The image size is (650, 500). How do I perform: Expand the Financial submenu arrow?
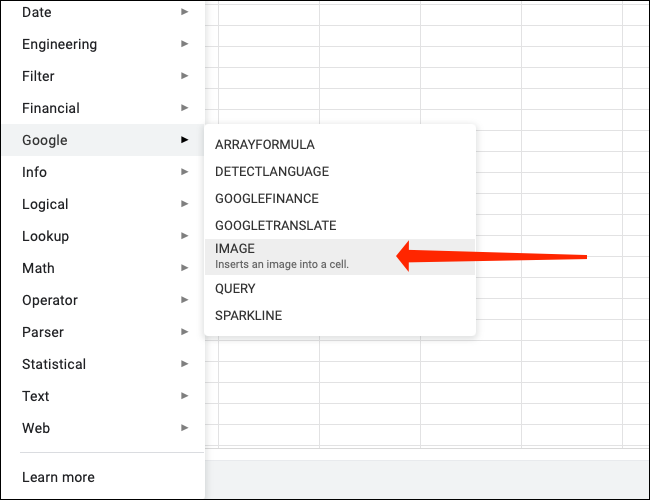click(x=184, y=108)
